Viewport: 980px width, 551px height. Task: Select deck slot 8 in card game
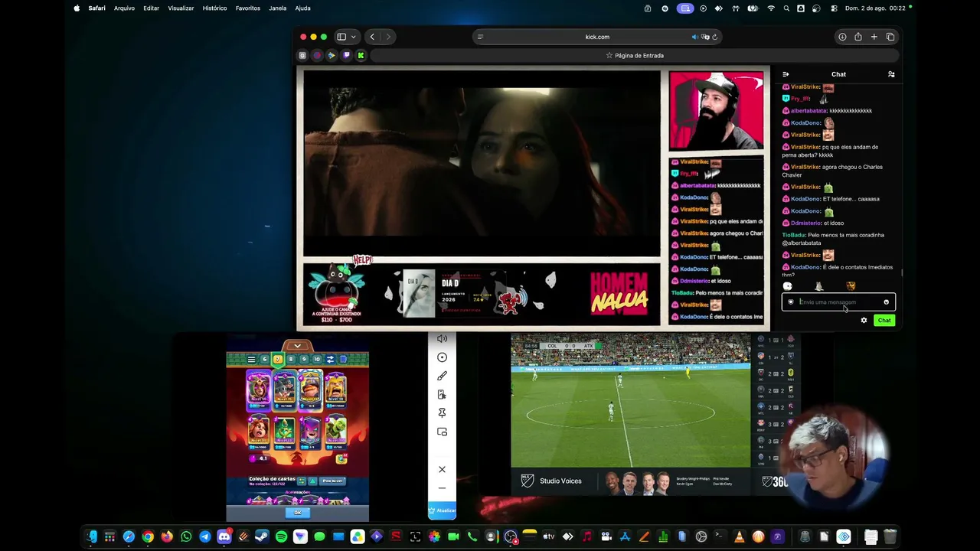pos(291,360)
